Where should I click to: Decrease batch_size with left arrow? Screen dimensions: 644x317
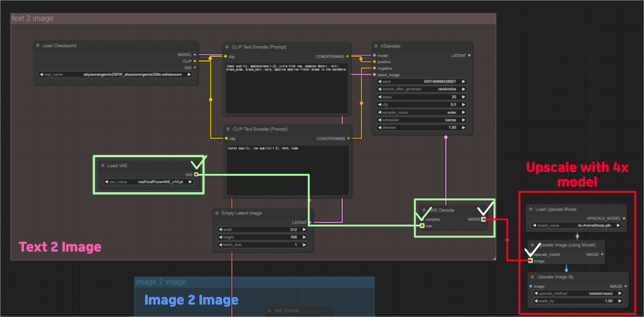[x=220, y=245]
